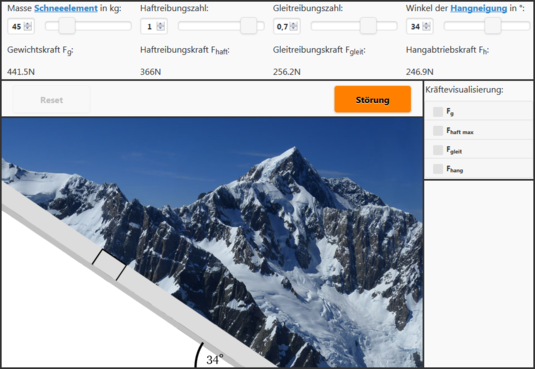535x369 pixels.
Task: Click the Gleitreibungszahl slider thumb
Action: pyautogui.click(x=368, y=26)
